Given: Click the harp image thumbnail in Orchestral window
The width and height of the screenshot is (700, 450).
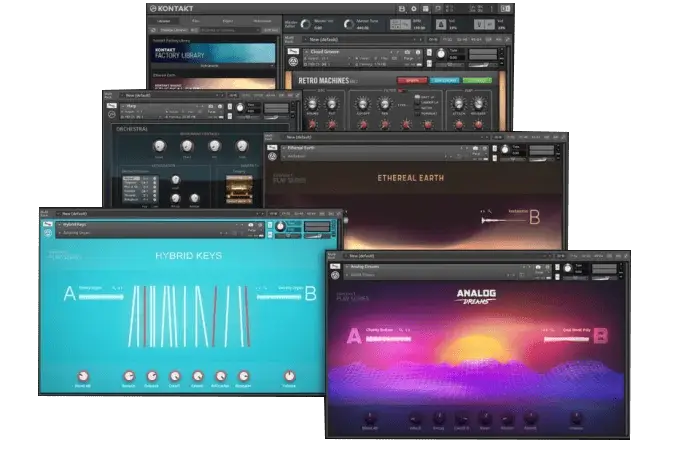Looking at the screenshot, I should (239, 189).
